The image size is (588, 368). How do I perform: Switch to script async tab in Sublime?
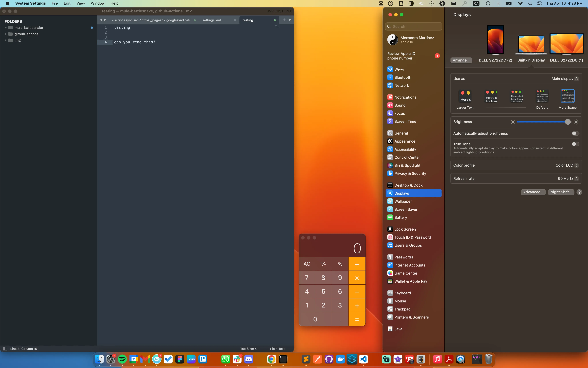tap(151, 20)
